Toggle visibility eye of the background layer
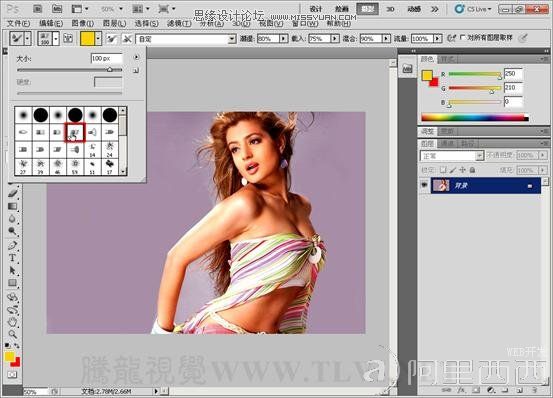This screenshot has height=398, width=553. point(424,185)
